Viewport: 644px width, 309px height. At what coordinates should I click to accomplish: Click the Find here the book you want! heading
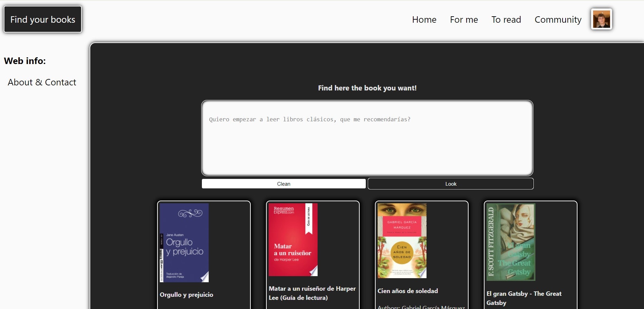(x=367, y=88)
